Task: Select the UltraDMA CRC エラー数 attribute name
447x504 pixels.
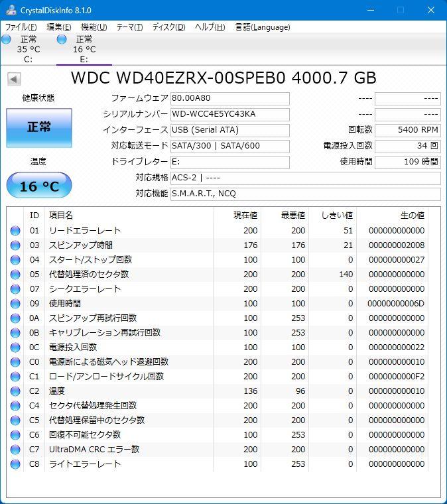Action: 94,450
